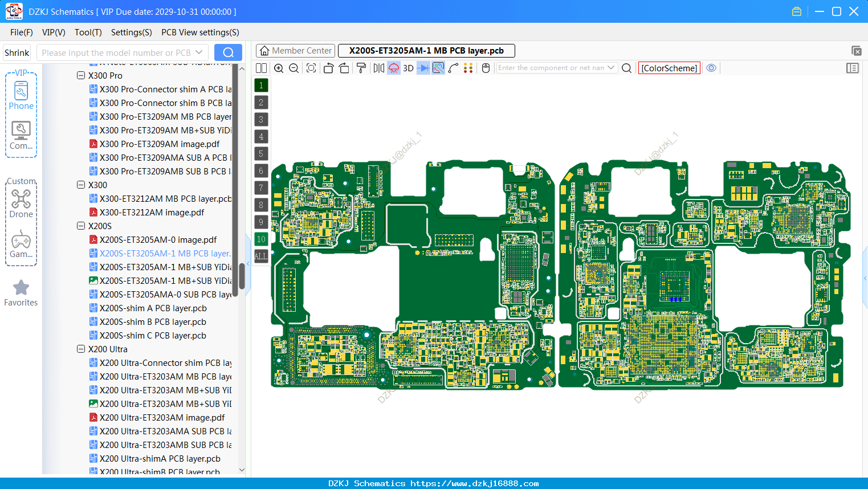Viewport: 868px width, 489px height.
Task: Open the Game console category in the sidebar
Action: click(x=21, y=244)
